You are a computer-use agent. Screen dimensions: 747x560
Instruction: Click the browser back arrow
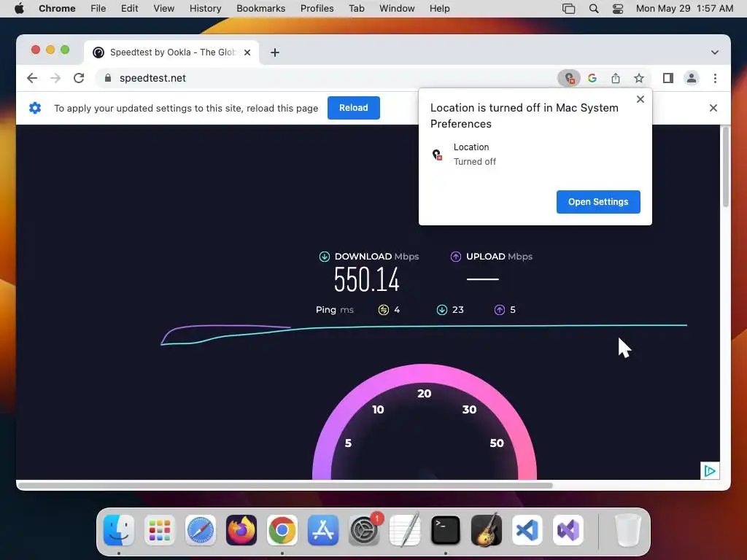point(32,78)
